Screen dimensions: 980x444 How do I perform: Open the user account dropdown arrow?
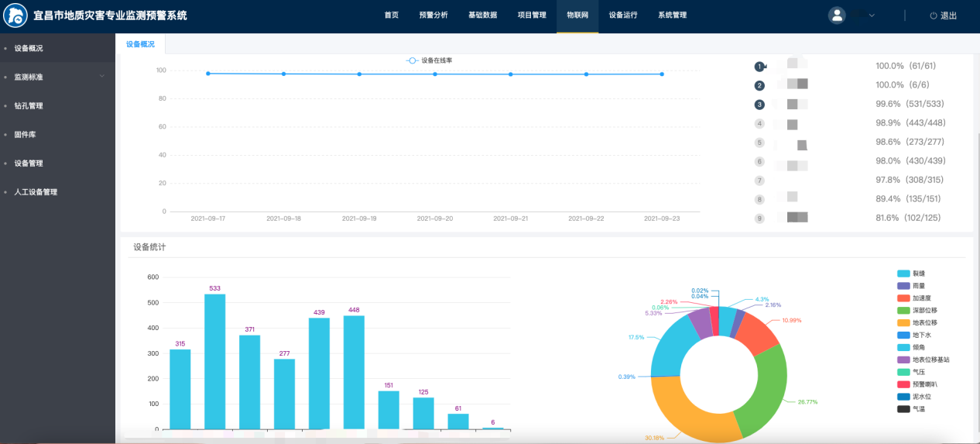872,15
